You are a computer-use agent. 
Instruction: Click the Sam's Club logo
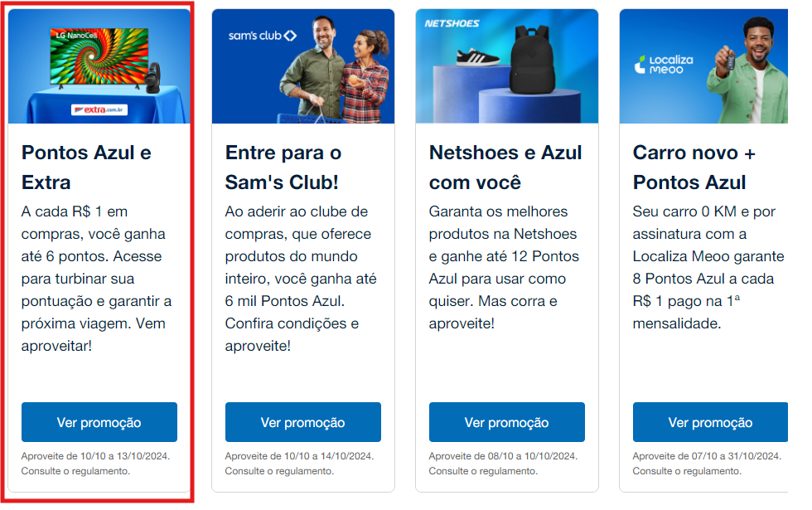coord(263,36)
